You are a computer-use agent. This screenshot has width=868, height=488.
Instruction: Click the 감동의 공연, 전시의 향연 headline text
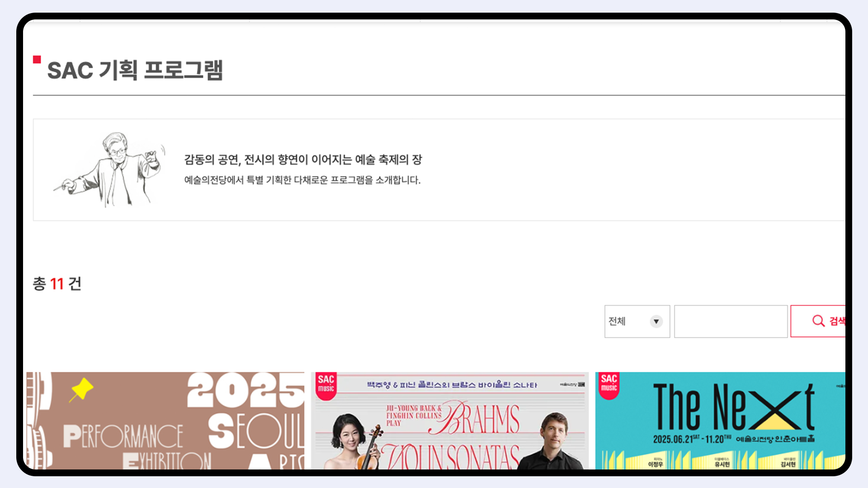303,160
